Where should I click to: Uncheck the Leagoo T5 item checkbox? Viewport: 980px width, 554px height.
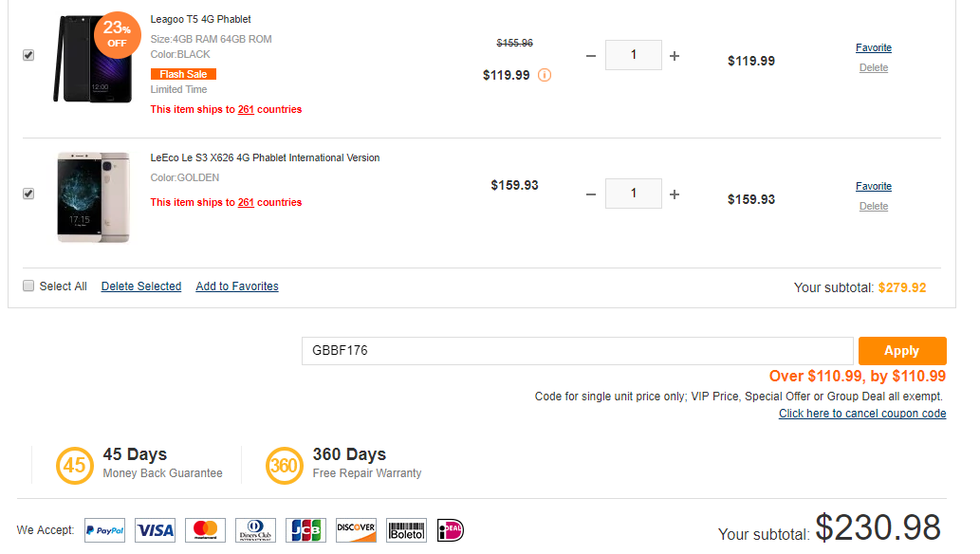(x=28, y=55)
